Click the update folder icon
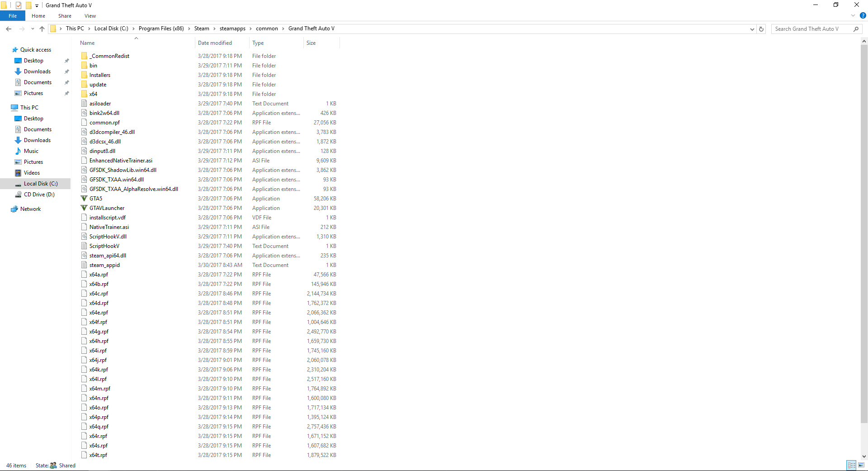This screenshot has width=868, height=471. point(84,85)
